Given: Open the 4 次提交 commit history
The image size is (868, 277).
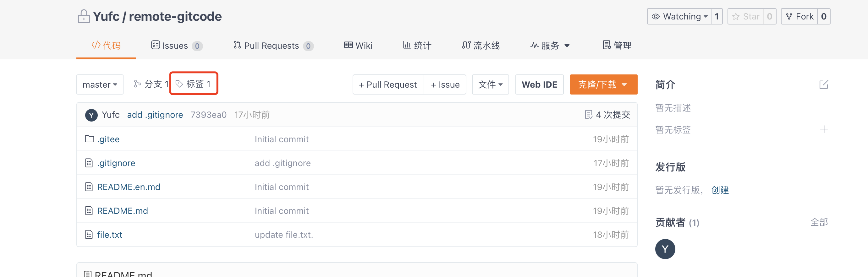Looking at the screenshot, I should pyautogui.click(x=607, y=115).
